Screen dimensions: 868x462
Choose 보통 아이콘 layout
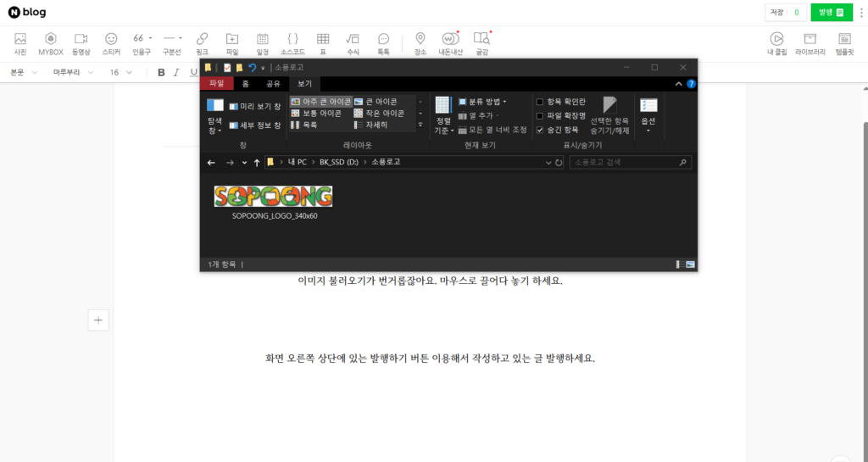[x=316, y=114]
